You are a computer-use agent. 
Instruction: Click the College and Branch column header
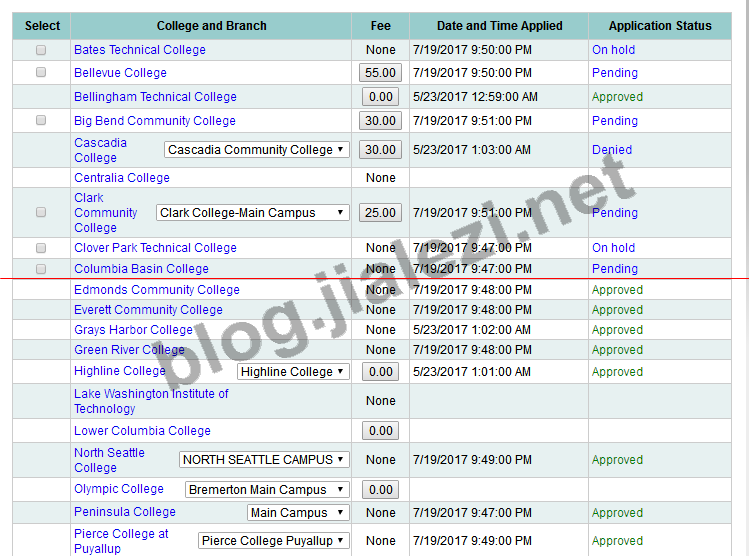tap(211, 26)
